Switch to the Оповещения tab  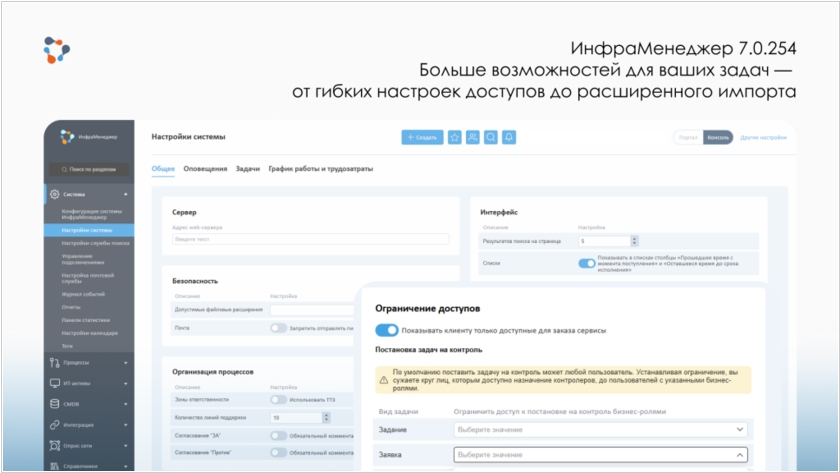click(205, 169)
